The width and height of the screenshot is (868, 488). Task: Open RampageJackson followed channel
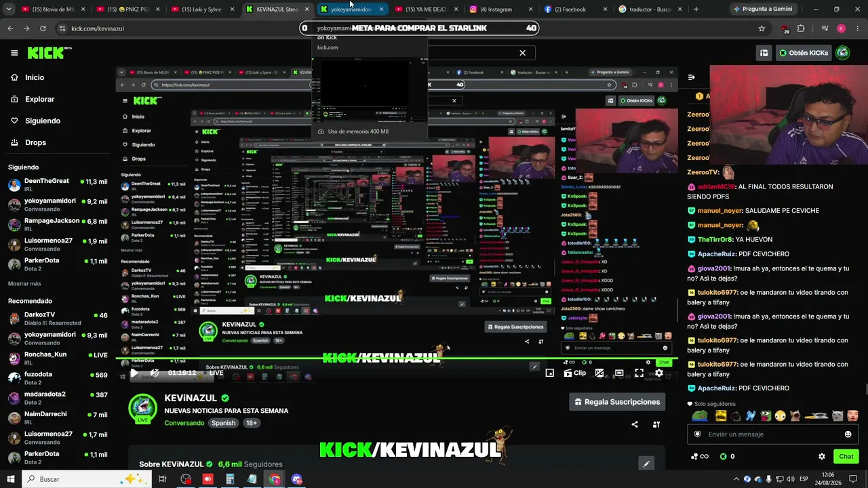tap(58, 224)
